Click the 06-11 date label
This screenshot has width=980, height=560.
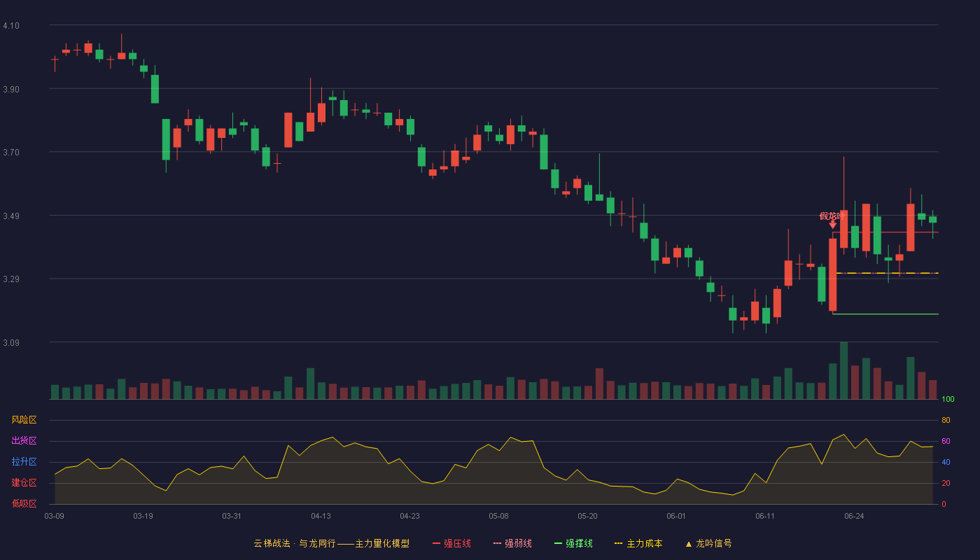coord(765,516)
